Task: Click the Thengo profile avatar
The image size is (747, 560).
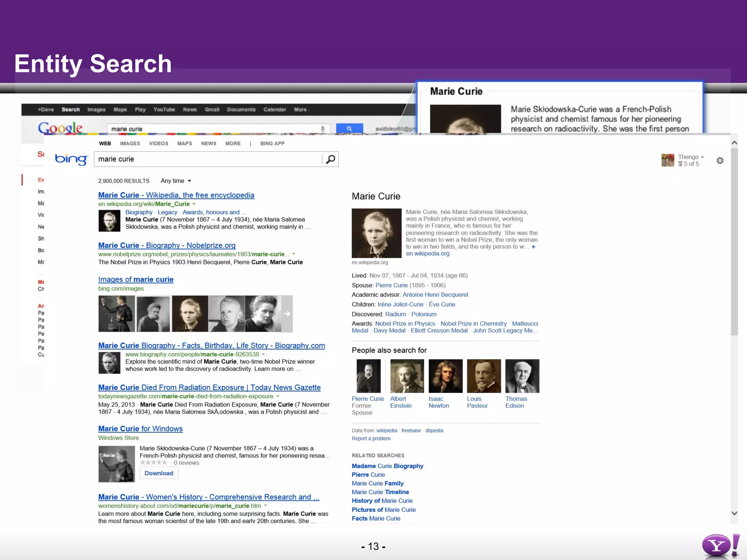Action: (x=667, y=160)
